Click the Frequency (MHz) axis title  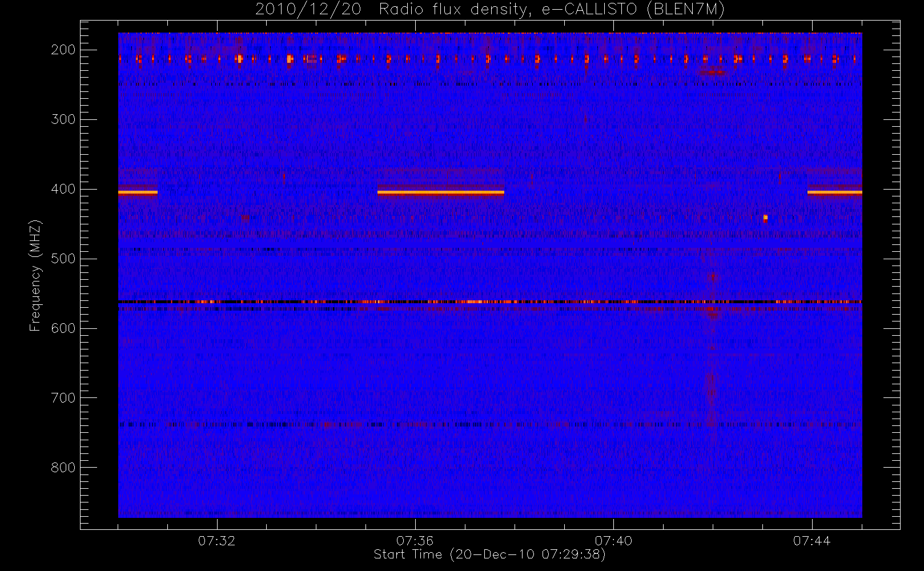point(35,275)
